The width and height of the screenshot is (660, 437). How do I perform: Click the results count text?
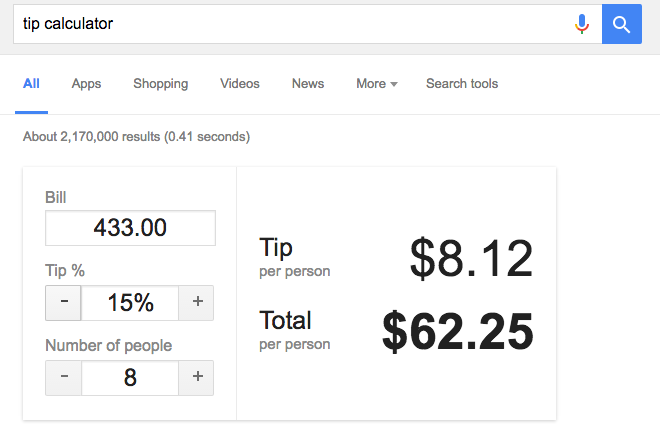136,136
